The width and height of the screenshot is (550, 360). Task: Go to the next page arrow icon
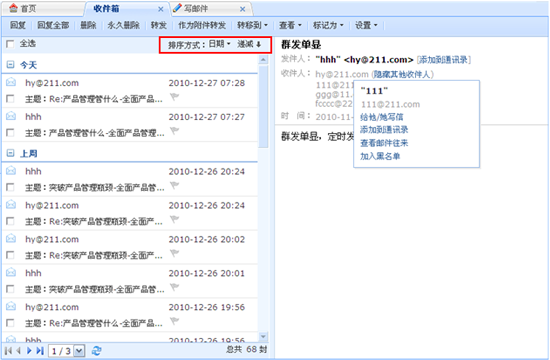(x=29, y=350)
